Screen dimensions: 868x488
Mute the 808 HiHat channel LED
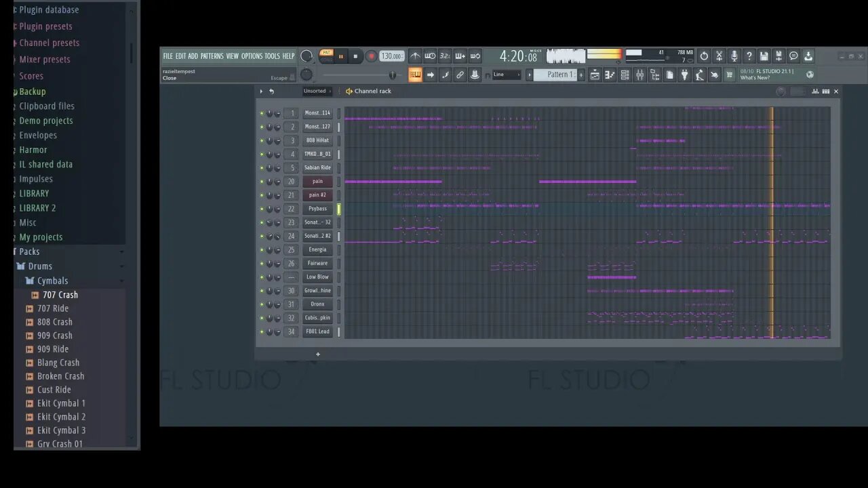pyautogui.click(x=262, y=140)
